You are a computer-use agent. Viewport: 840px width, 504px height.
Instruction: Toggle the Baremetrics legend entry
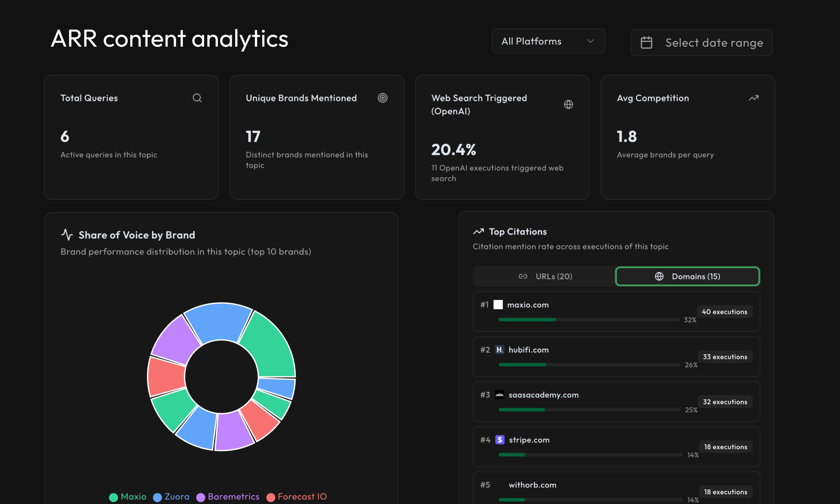[228, 497]
